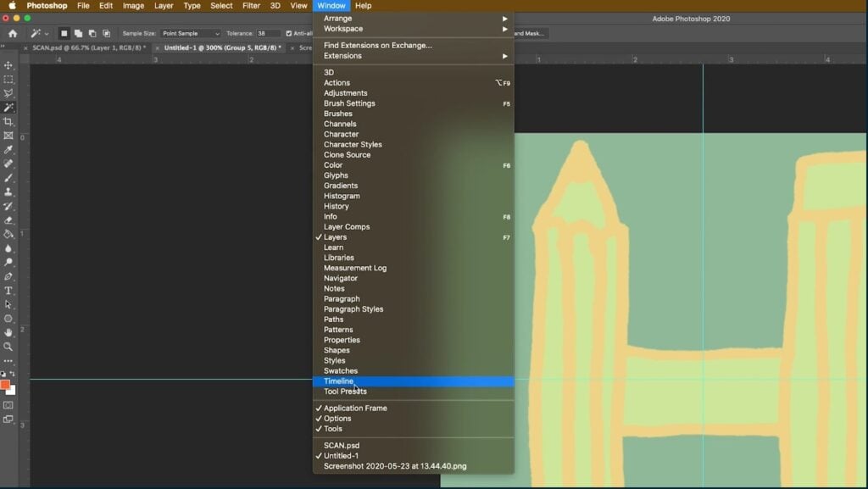Select the Clone Stamp tool
The image size is (868, 489).
(x=8, y=192)
